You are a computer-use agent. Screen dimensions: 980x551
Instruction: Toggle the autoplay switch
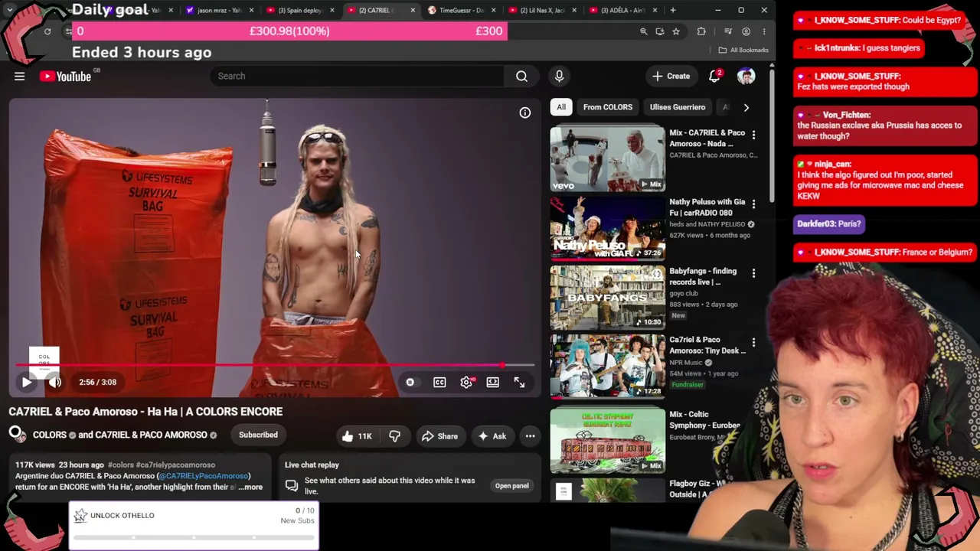click(x=410, y=382)
